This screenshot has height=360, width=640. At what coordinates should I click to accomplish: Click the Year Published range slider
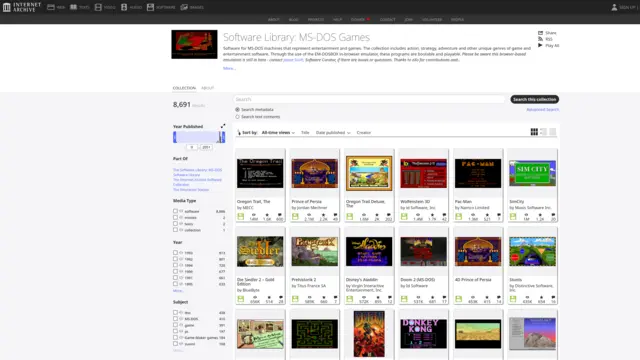click(199, 137)
